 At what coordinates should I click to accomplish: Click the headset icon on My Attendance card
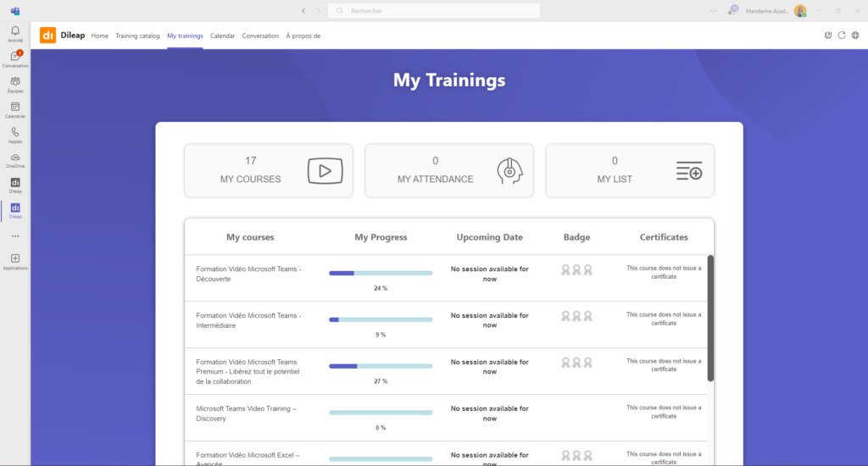509,171
